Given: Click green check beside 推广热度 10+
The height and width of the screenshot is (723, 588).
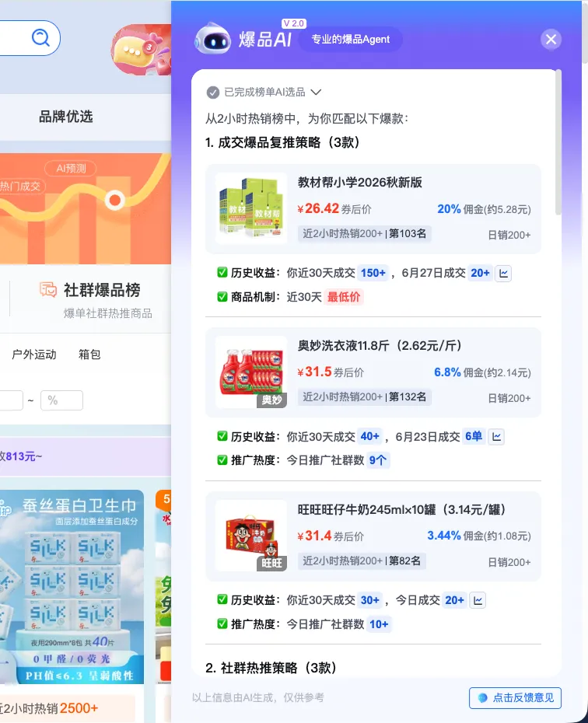Looking at the screenshot, I should (x=222, y=623).
